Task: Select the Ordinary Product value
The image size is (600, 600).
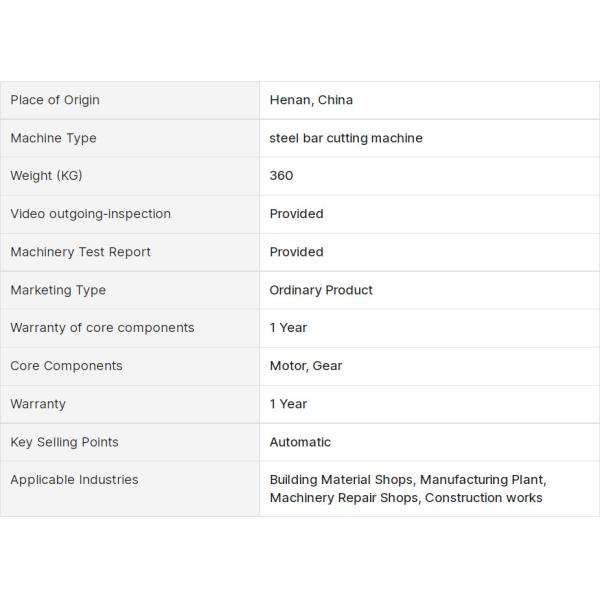Action: tap(321, 290)
